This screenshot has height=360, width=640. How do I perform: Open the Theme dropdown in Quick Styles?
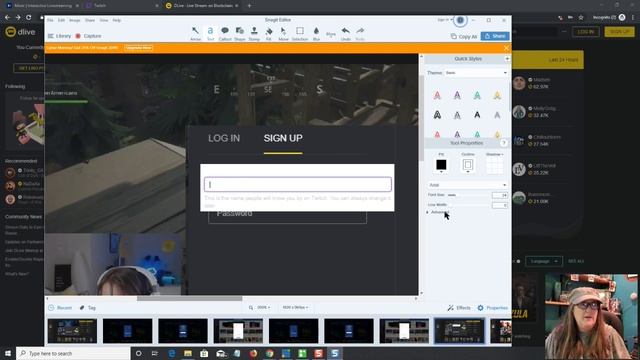(476, 73)
